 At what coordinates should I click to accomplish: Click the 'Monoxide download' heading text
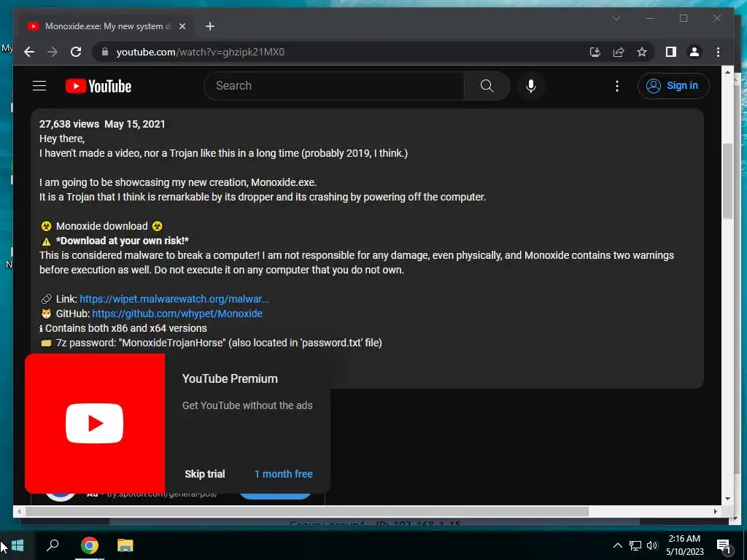[x=102, y=226]
